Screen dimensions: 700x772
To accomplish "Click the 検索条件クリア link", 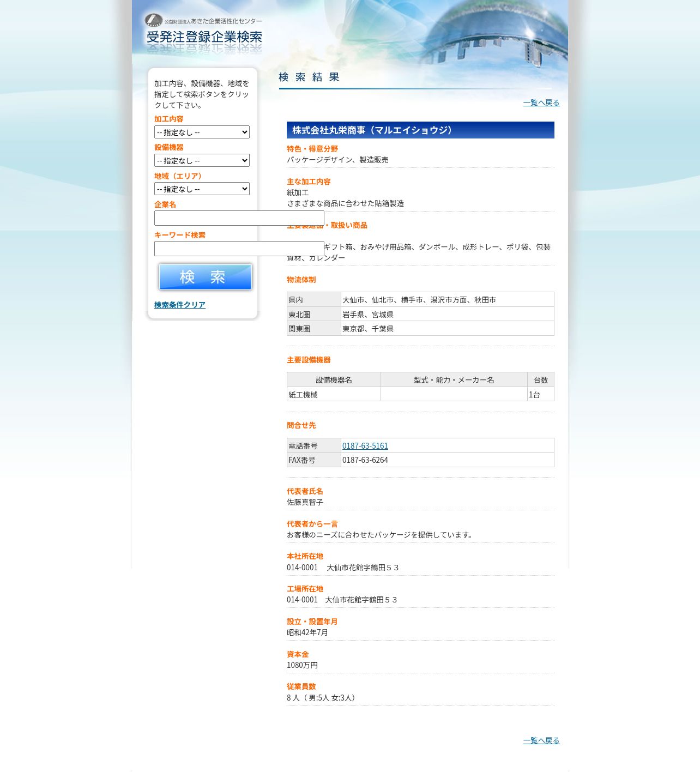I will [180, 305].
